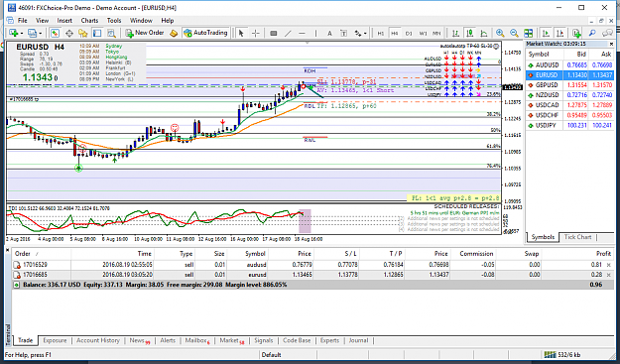Expand the Profiles dropdown arrow
This screenshot has width=620, height=364.
pos(40,33)
